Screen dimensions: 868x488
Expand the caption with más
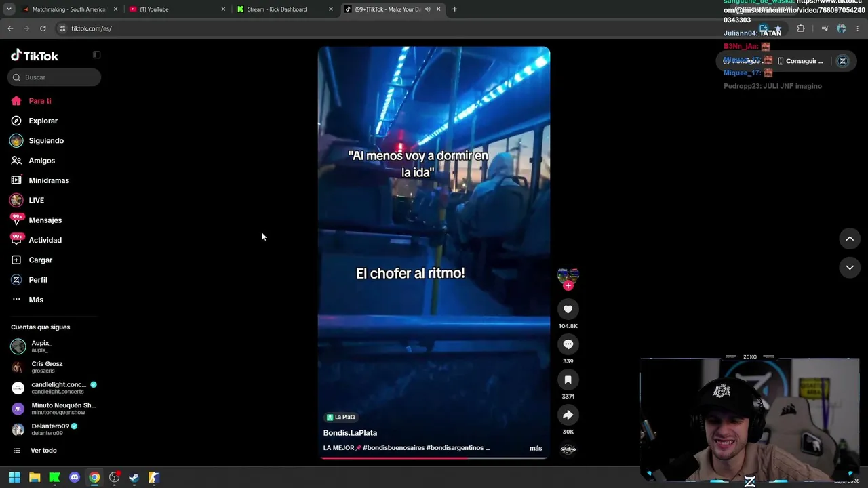(536, 448)
